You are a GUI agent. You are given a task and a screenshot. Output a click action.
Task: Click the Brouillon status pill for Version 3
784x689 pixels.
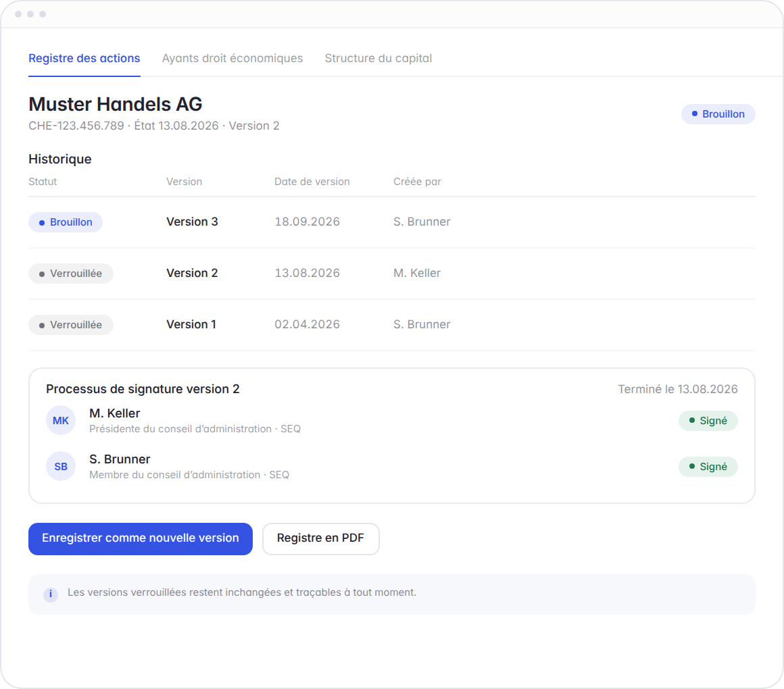66,222
